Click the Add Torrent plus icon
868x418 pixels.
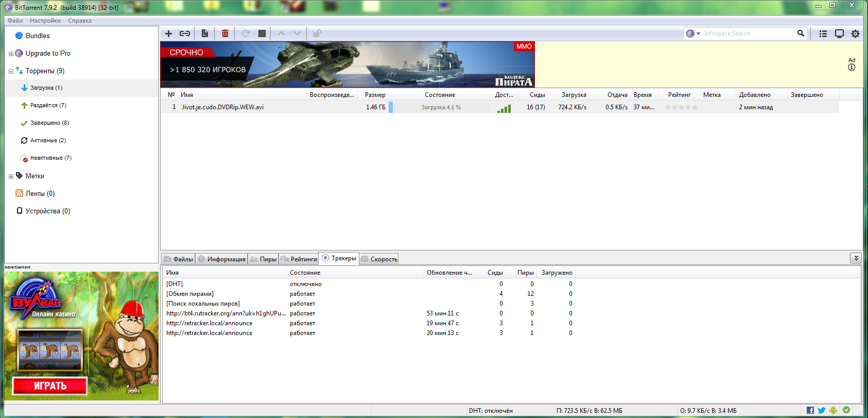168,34
